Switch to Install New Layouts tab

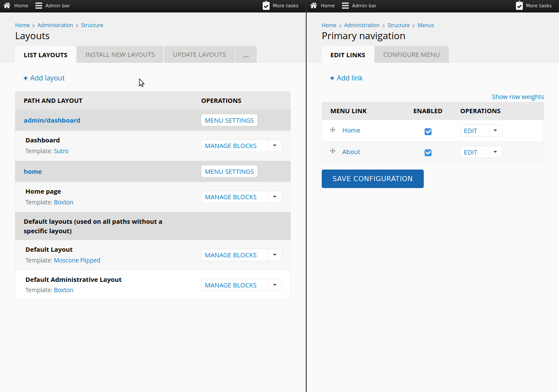tap(120, 55)
